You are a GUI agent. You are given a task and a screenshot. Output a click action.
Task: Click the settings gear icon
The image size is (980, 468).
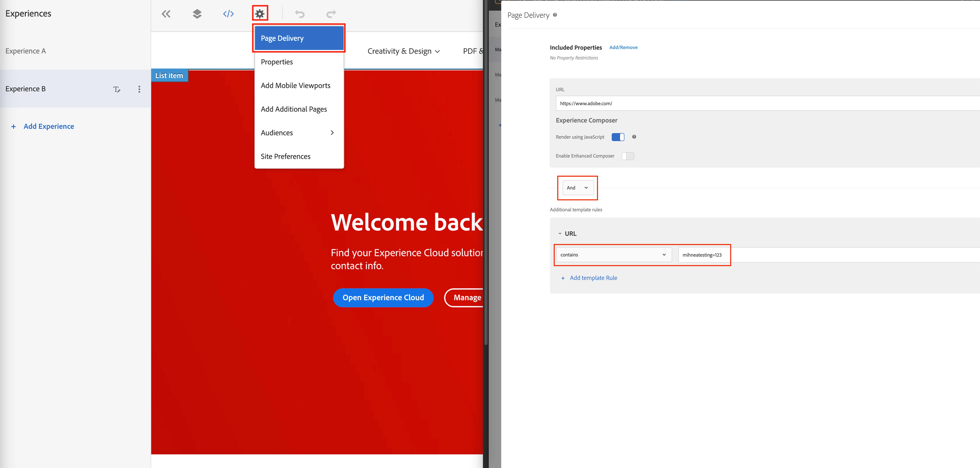(x=260, y=14)
